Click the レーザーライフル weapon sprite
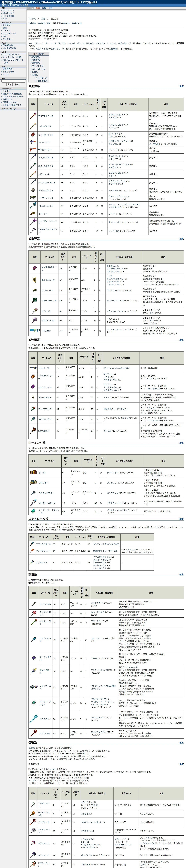 click(x=33, y=198)
